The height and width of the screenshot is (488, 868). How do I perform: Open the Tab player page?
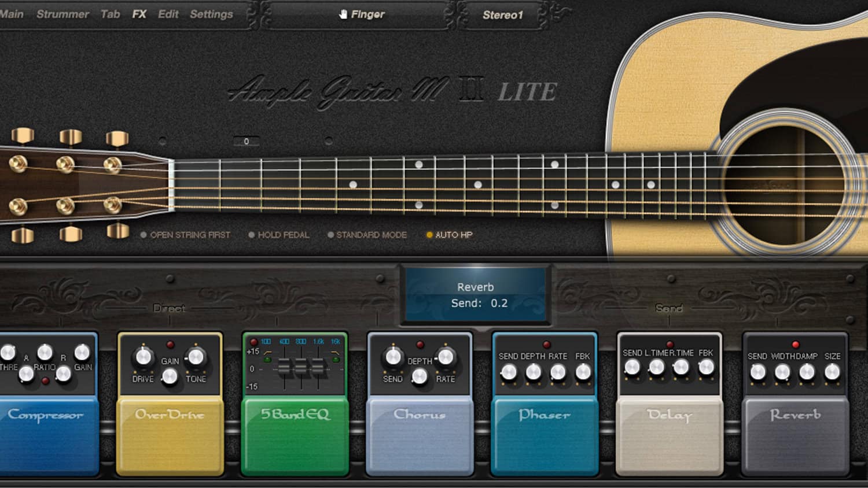(110, 14)
